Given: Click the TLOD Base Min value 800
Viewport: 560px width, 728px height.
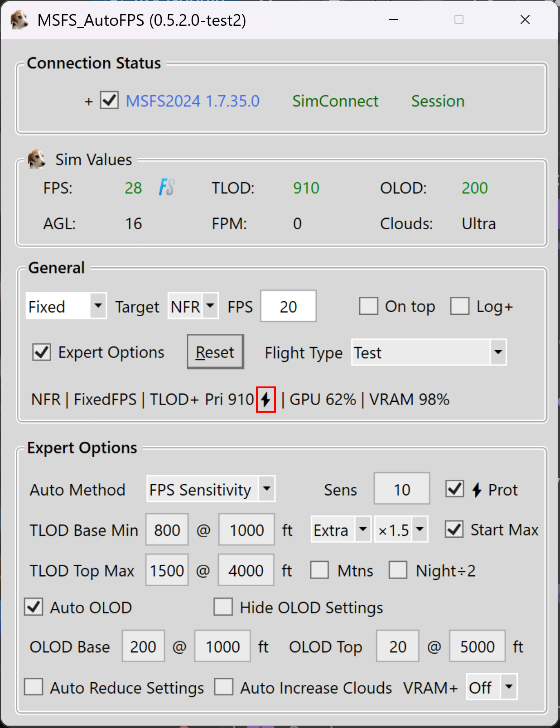Looking at the screenshot, I should (167, 530).
